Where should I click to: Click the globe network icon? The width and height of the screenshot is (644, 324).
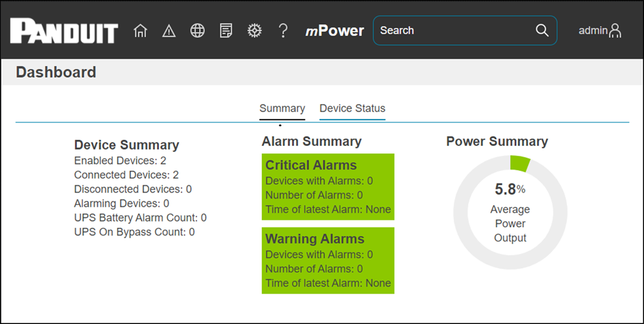click(198, 31)
